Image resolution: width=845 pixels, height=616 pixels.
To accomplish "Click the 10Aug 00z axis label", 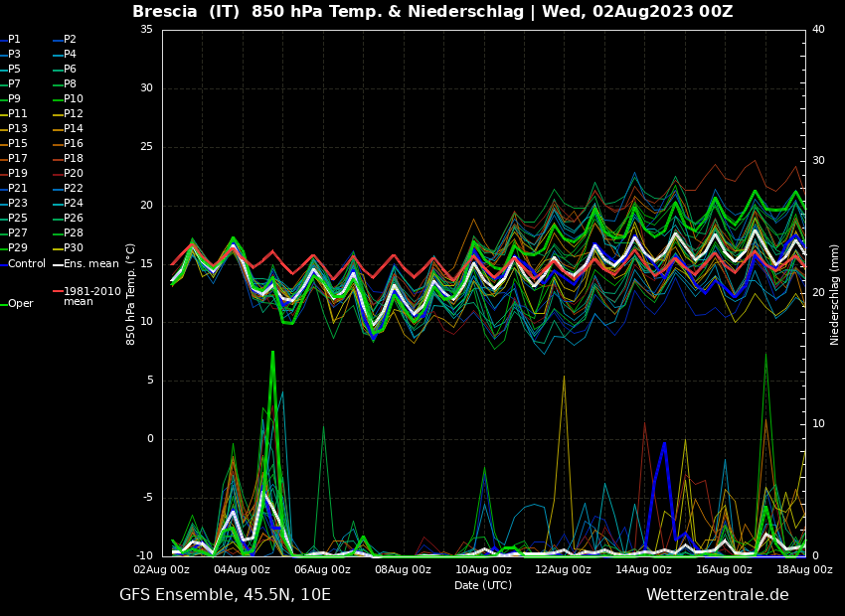I will pyautogui.click(x=483, y=569).
